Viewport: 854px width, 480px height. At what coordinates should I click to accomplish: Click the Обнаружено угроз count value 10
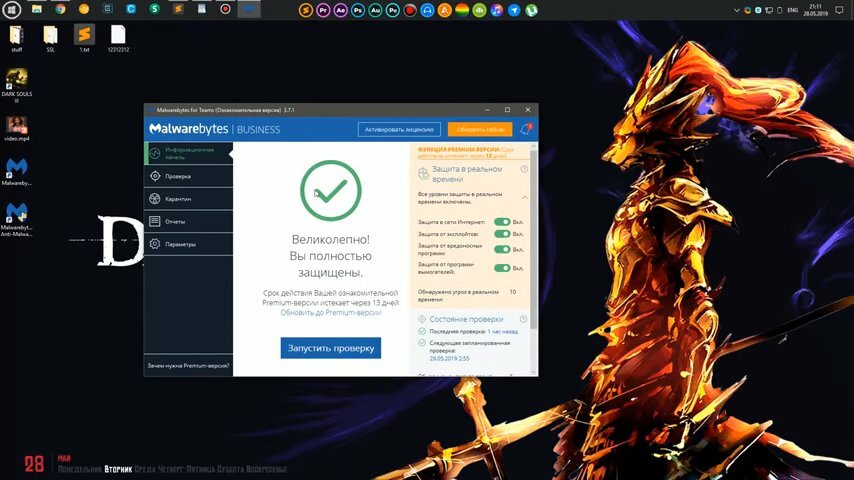coord(513,292)
